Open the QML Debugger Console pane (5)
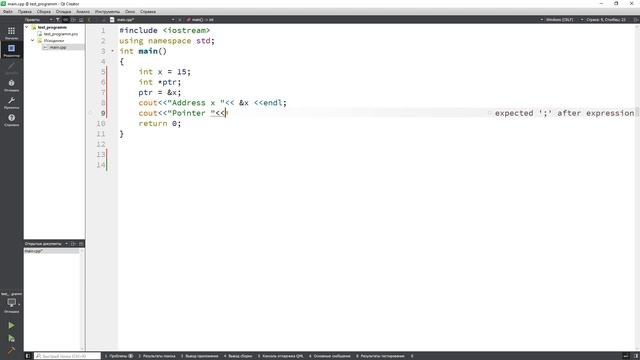The width and height of the screenshot is (640, 360). 280,356
